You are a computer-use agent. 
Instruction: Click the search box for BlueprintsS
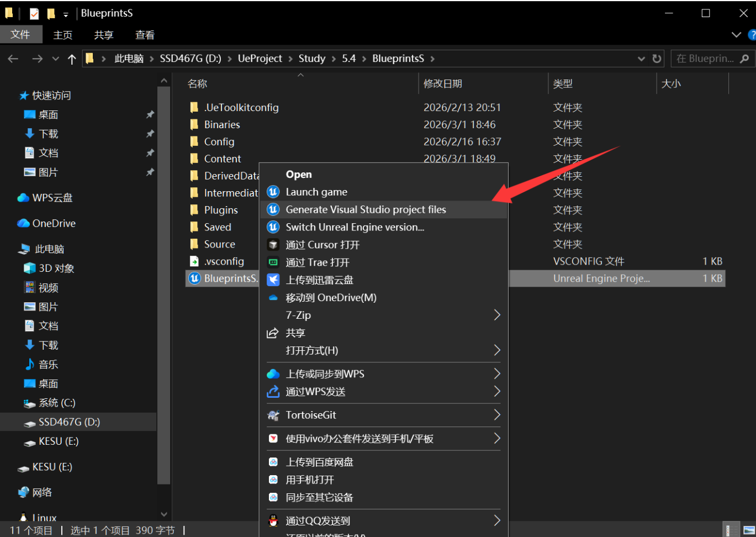tap(712, 59)
